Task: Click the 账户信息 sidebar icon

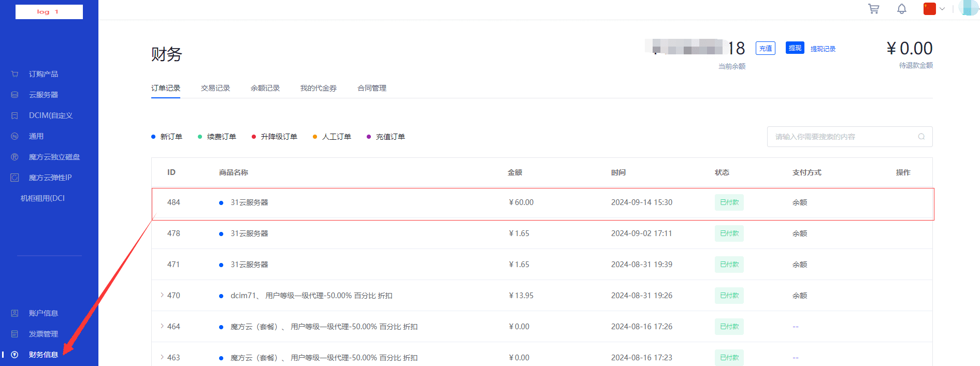Action: point(15,313)
